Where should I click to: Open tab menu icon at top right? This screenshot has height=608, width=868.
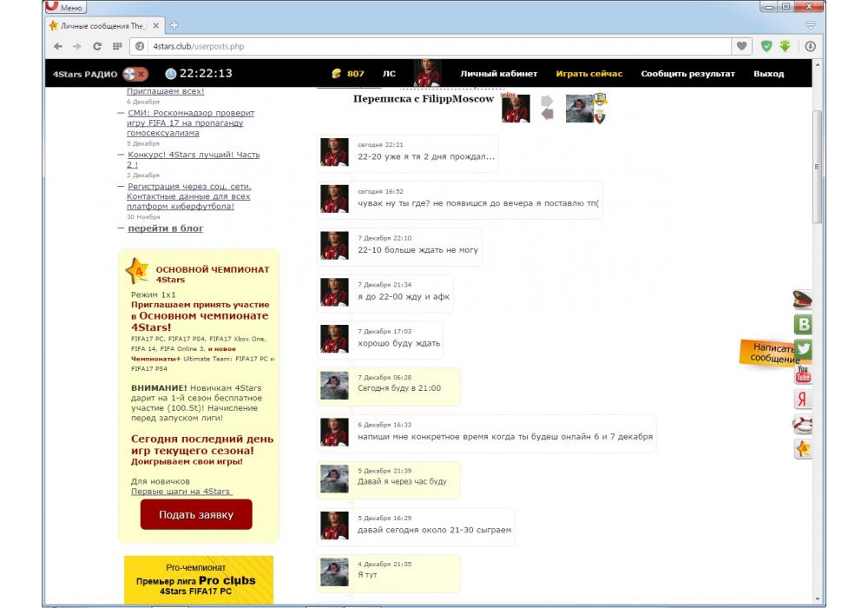[x=810, y=25]
